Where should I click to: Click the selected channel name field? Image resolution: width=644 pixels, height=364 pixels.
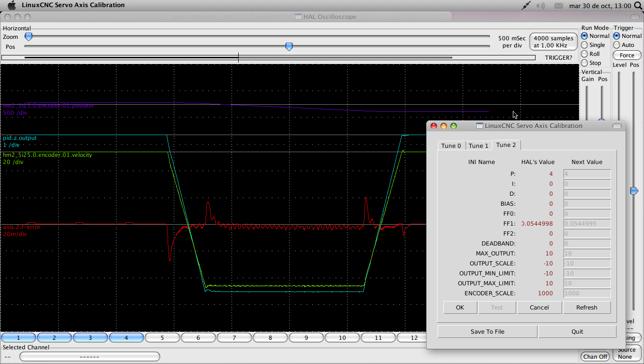coord(89,356)
